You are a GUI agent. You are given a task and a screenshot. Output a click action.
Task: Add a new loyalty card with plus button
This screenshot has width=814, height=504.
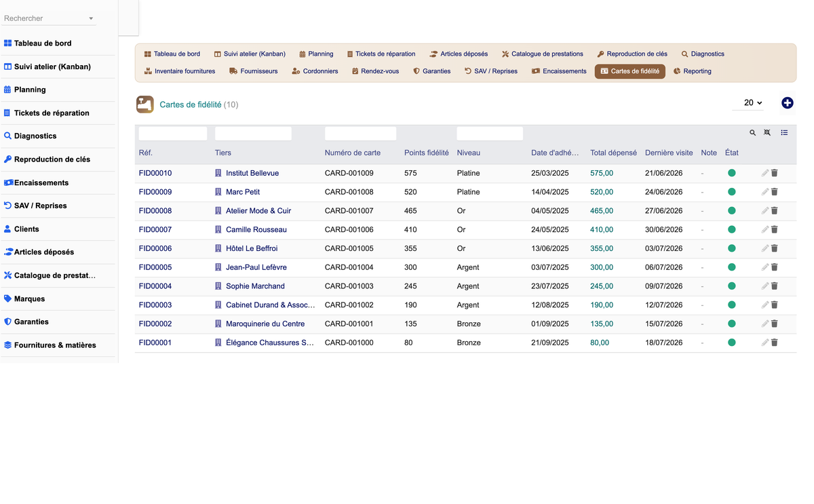pyautogui.click(x=787, y=103)
